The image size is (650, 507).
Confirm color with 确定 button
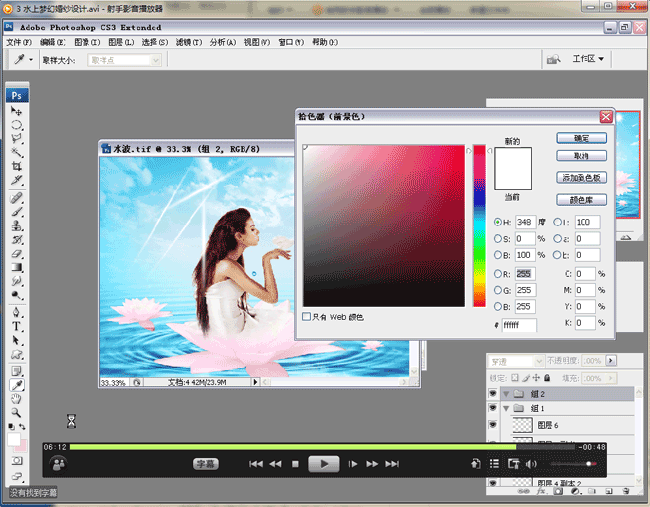pyautogui.click(x=581, y=138)
